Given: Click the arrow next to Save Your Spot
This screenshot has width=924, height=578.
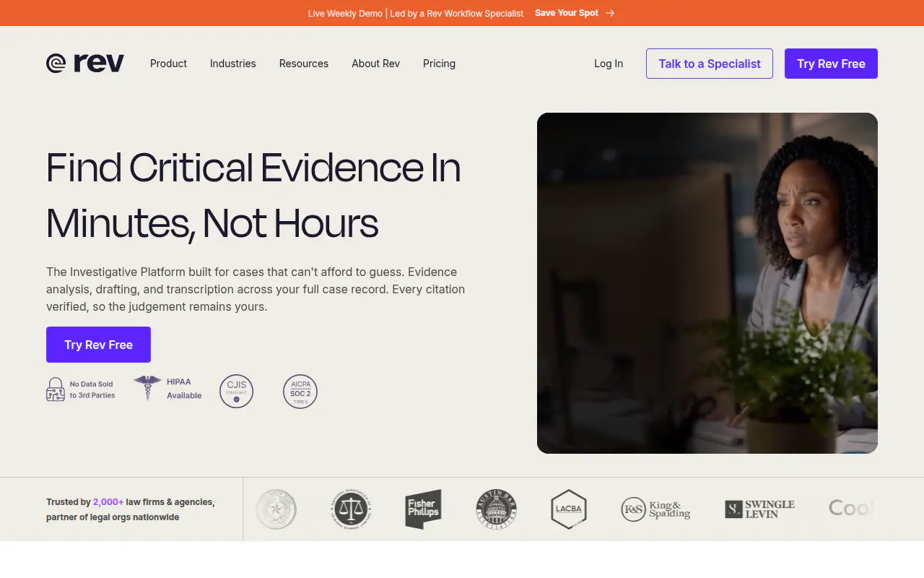Looking at the screenshot, I should click(x=610, y=13).
